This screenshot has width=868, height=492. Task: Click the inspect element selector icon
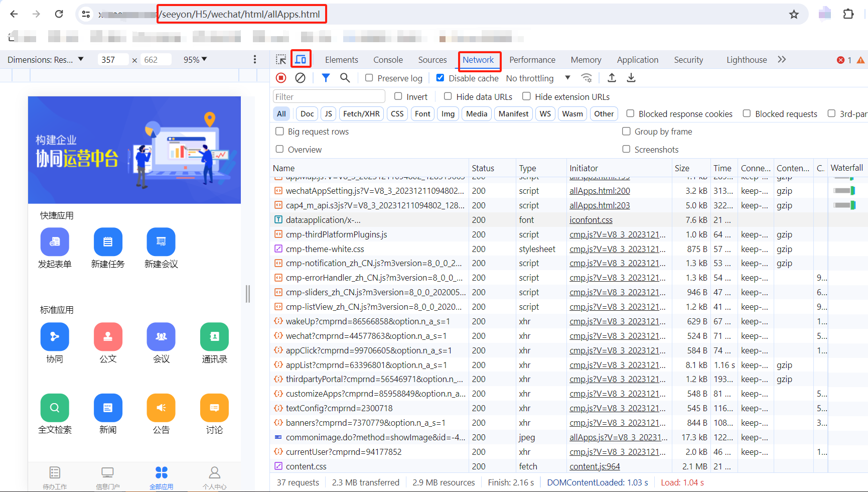pos(281,60)
